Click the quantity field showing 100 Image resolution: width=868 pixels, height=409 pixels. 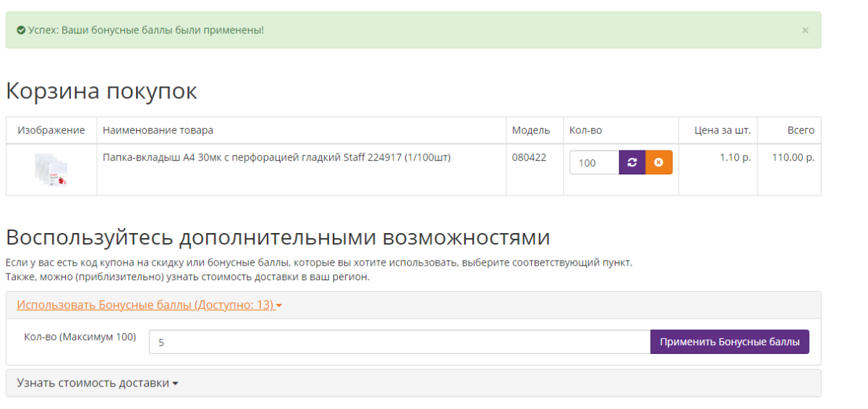tap(595, 163)
